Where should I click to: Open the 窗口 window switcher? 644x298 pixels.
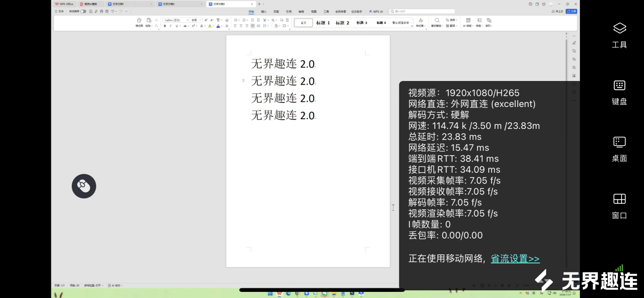click(x=619, y=206)
